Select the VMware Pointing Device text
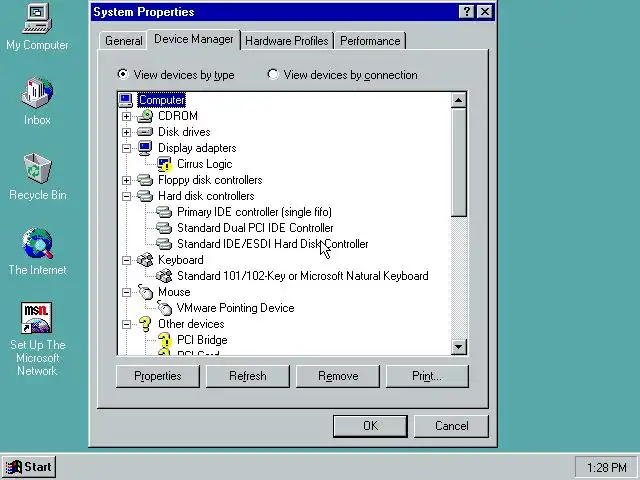Image resolution: width=640 pixels, height=480 pixels. 236,308
